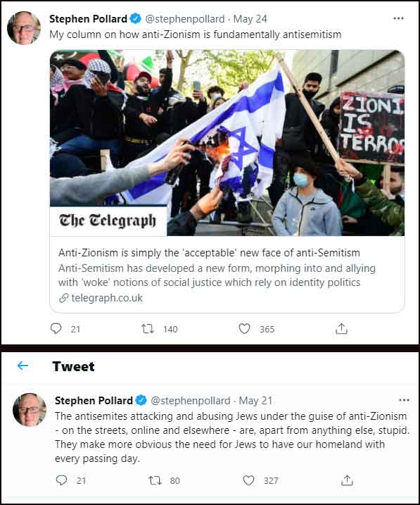420x505 pixels.
Task: Share the May 21 tweet
Action: pyautogui.click(x=347, y=480)
